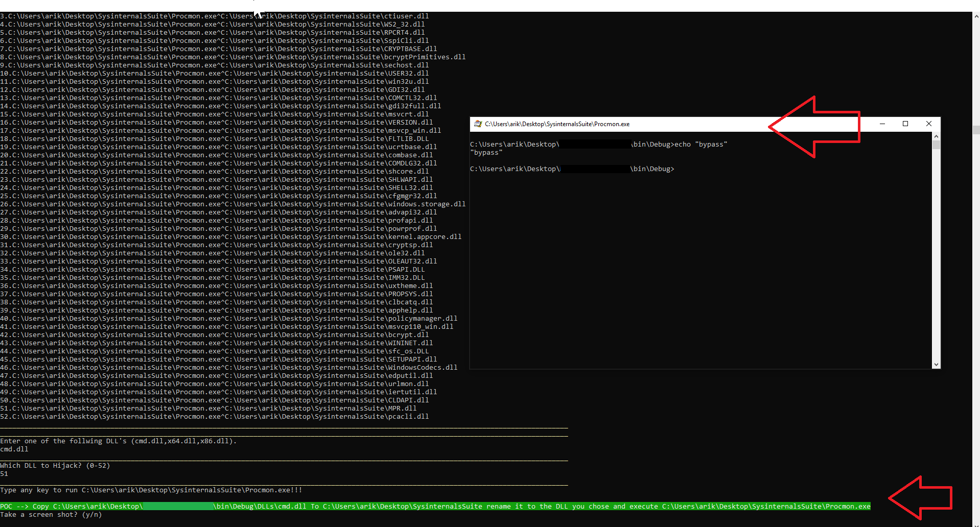Screen dimensions: 980x527
Task: Click the line ending in ctiuser.dll
Action: click(215, 16)
